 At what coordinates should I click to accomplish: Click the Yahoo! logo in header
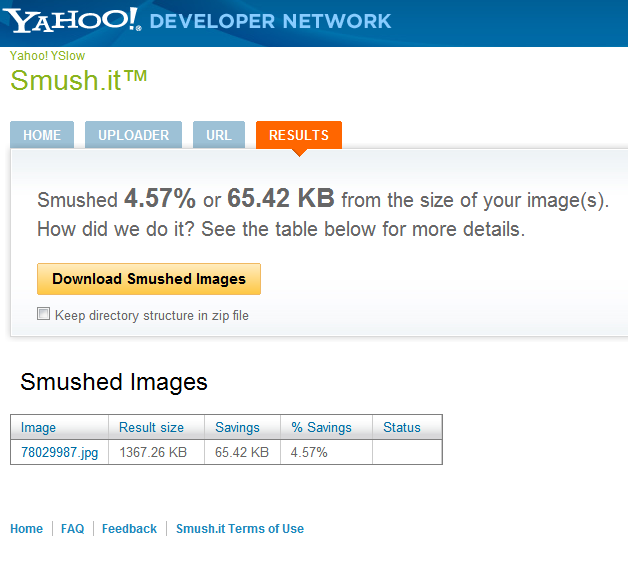point(72,20)
